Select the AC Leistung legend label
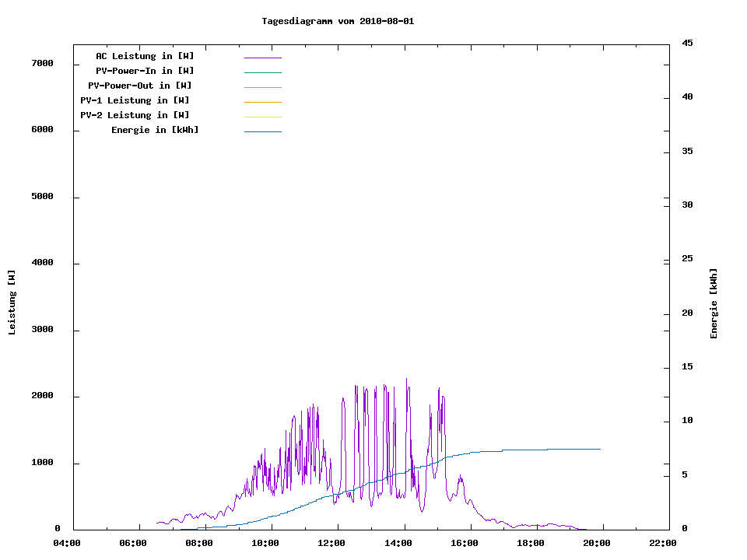 tap(145, 56)
